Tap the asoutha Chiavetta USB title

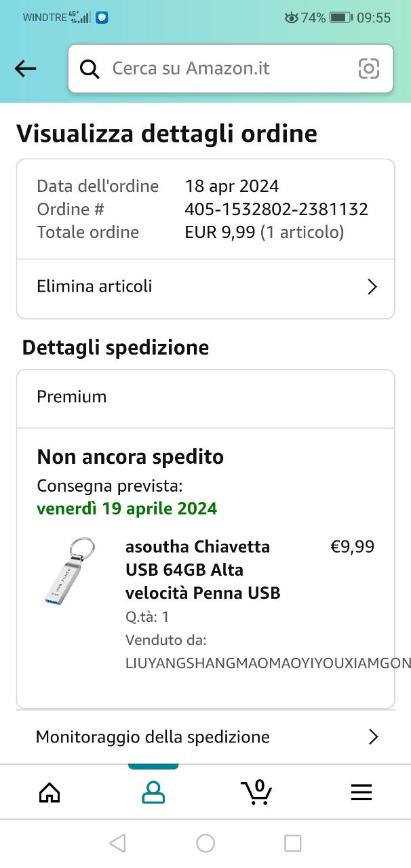pyautogui.click(x=203, y=570)
